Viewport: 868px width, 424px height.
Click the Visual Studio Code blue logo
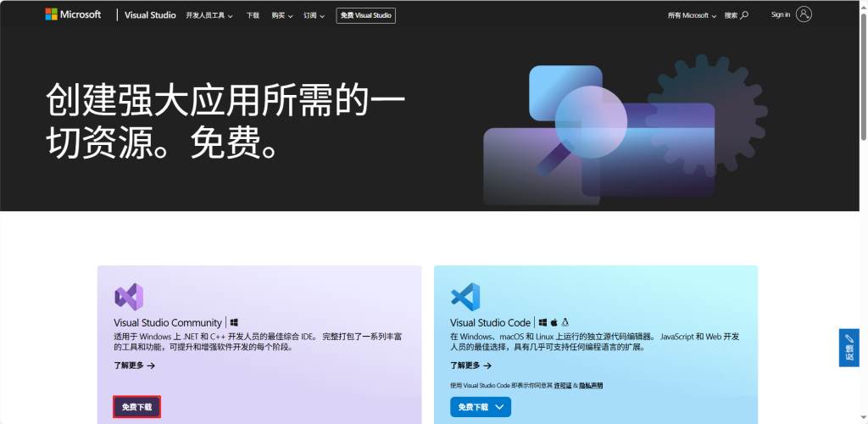pyautogui.click(x=465, y=298)
